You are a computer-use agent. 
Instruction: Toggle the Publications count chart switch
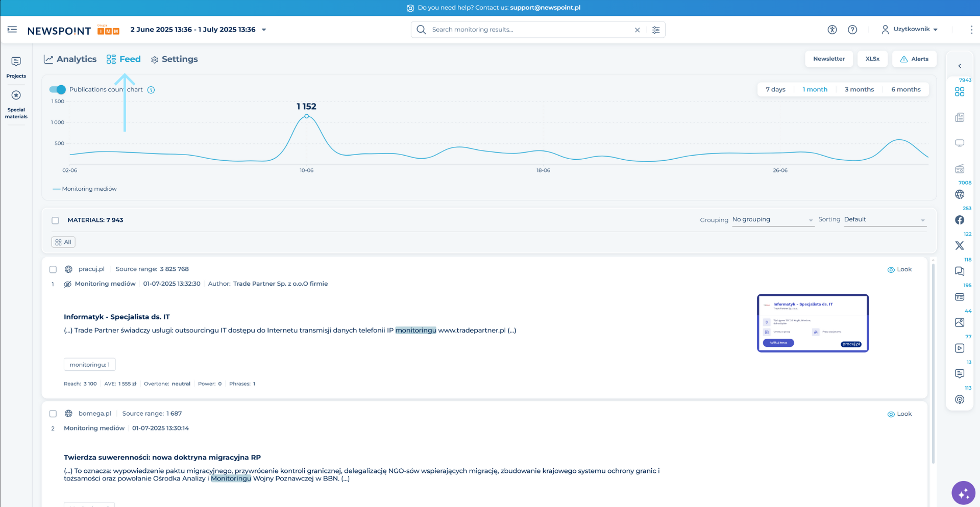(x=58, y=89)
